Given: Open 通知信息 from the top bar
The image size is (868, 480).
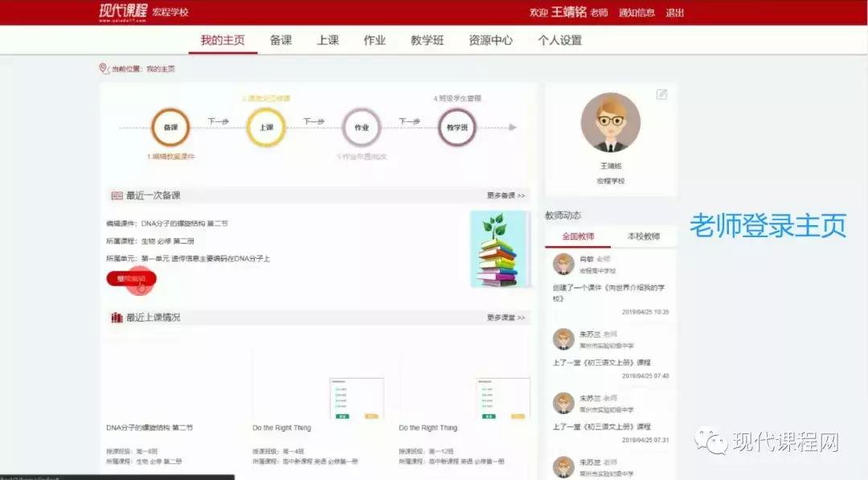Looking at the screenshot, I should coord(639,12).
